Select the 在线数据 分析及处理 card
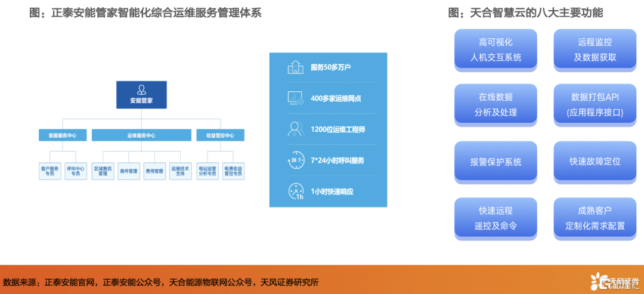 (496, 105)
